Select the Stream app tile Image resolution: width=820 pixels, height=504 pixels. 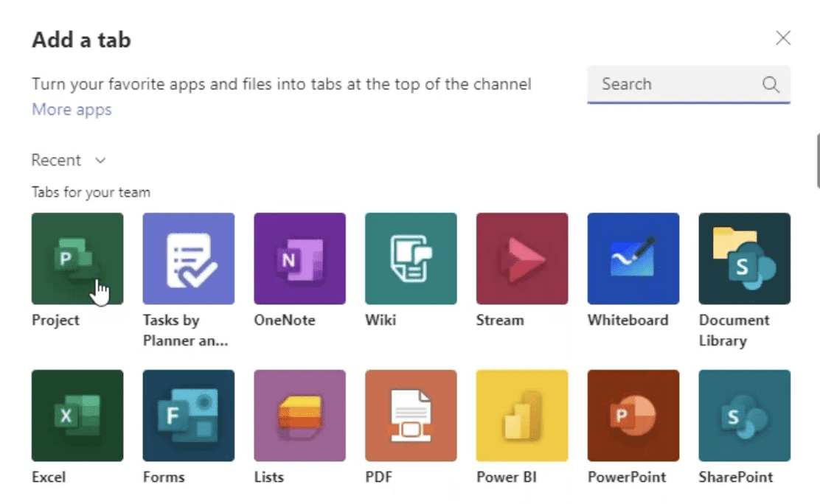click(x=522, y=259)
